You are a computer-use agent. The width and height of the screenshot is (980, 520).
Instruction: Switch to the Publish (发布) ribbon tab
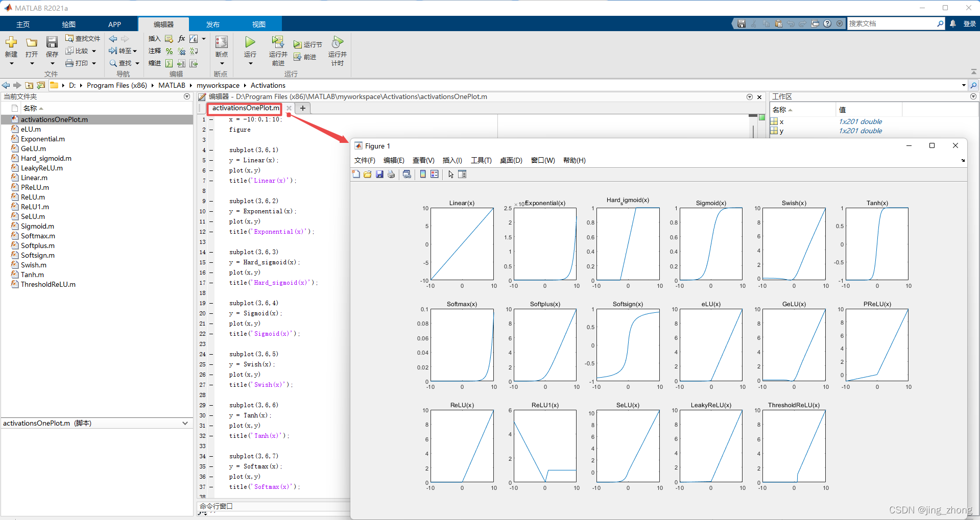click(x=213, y=24)
